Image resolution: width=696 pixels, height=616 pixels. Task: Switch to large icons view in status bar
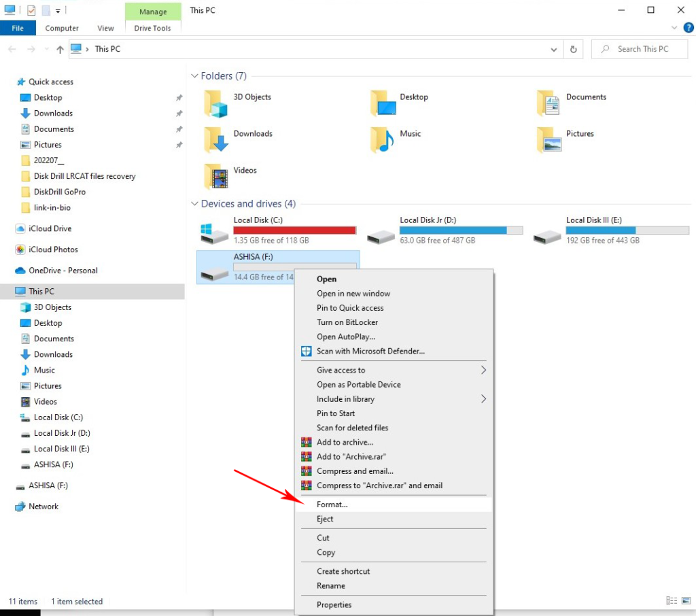pos(686,601)
